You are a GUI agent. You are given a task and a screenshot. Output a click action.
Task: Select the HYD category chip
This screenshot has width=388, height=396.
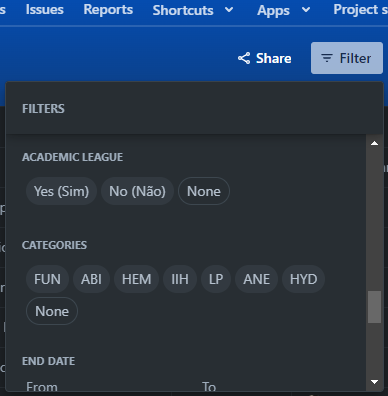coord(303,279)
